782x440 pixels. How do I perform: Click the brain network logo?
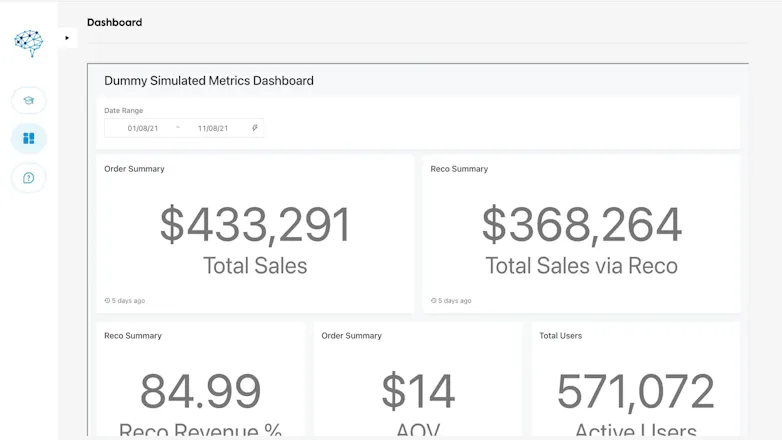point(29,43)
